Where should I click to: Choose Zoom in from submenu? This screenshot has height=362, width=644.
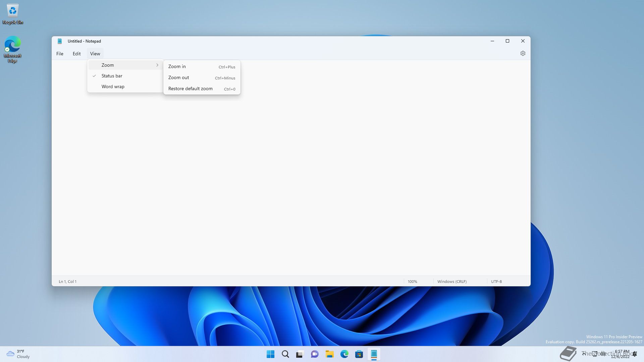pyautogui.click(x=202, y=66)
